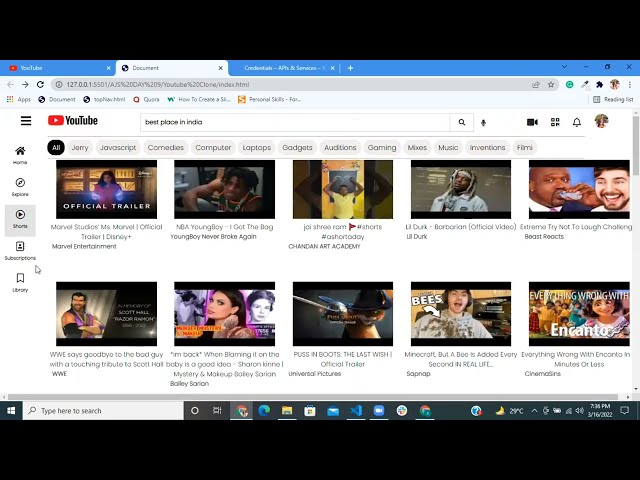Select the Javascript category chip
This screenshot has height=480, width=640.
coord(118,147)
